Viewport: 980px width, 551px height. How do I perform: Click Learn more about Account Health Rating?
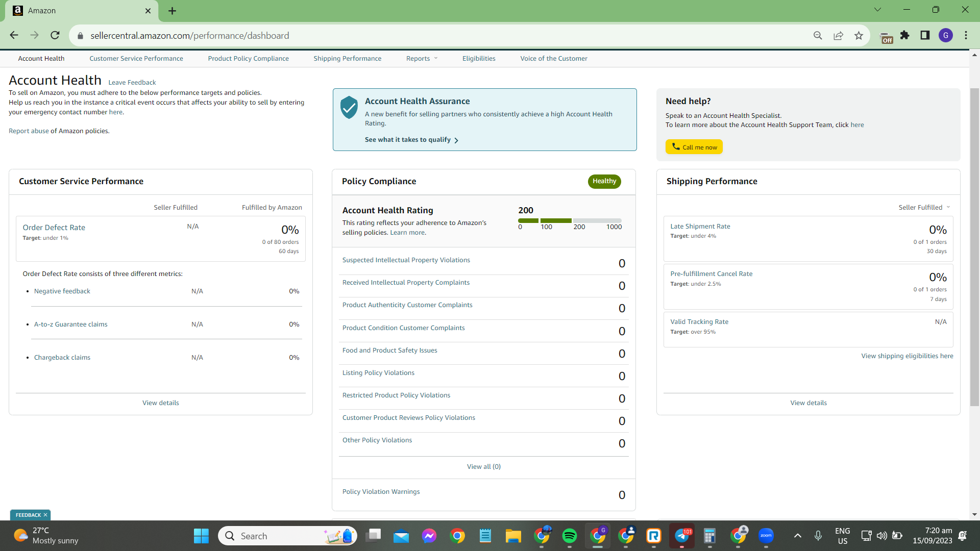(407, 233)
